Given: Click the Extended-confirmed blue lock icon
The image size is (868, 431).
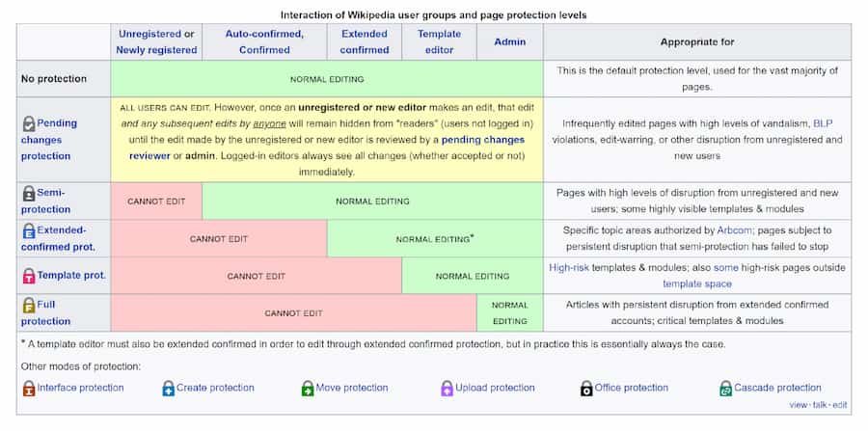Looking at the screenshot, I should (x=29, y=230).
